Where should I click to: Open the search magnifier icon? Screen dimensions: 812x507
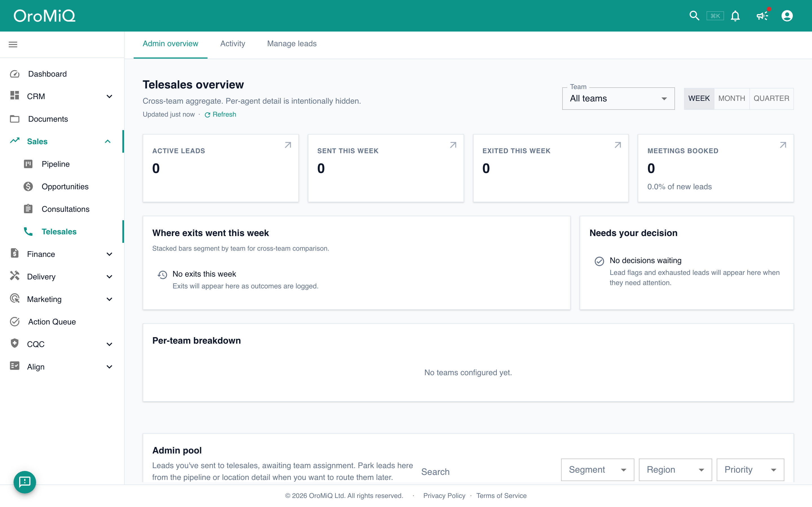(694, 16)
